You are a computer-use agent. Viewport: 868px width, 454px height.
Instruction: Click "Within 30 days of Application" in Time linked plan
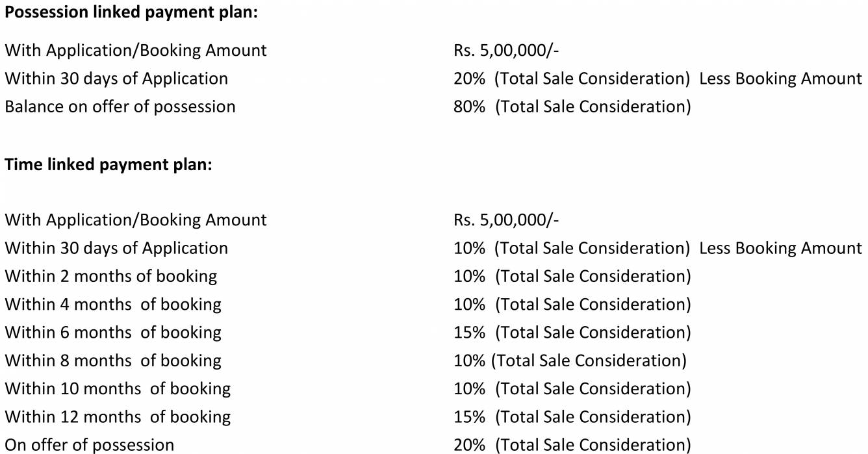tap(116, 248)
